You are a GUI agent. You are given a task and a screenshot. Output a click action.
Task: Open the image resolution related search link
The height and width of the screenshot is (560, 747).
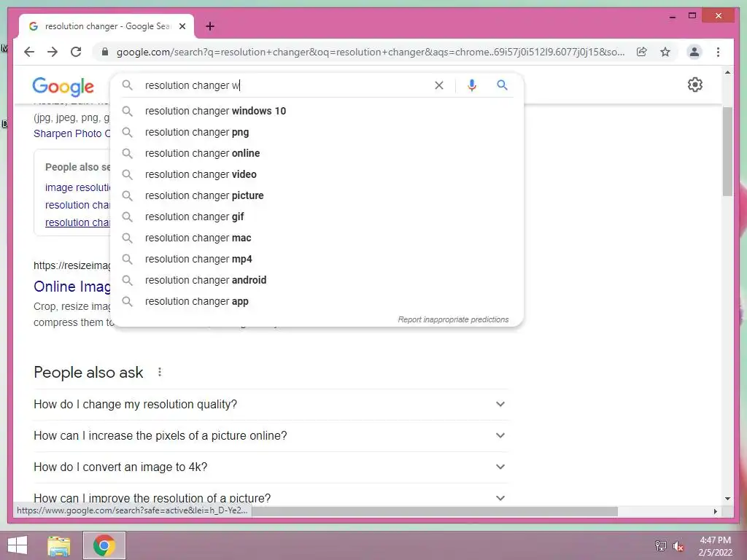click(x=77, y=187)
